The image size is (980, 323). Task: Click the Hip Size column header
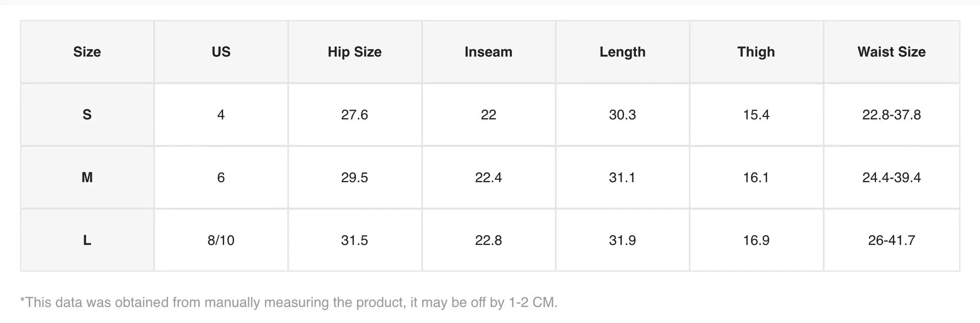pyautogui.click(x=354, y=52)
